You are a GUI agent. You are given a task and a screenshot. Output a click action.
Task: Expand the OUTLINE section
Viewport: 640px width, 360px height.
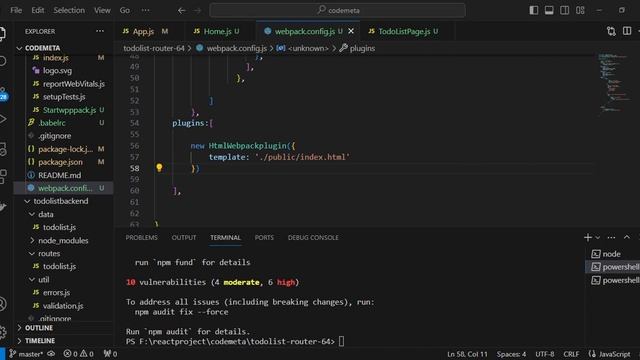click(39, 328)
